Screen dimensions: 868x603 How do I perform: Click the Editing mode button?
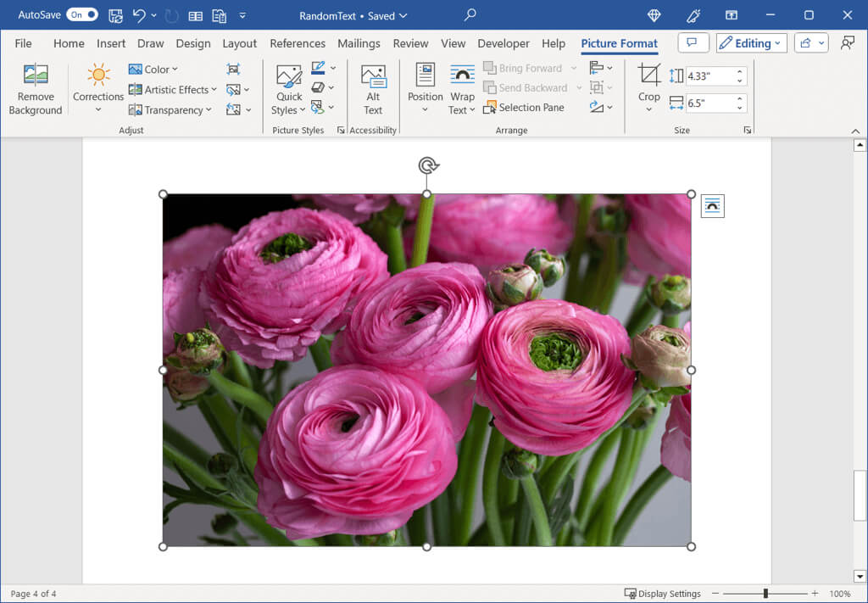(x=751, y=43)
